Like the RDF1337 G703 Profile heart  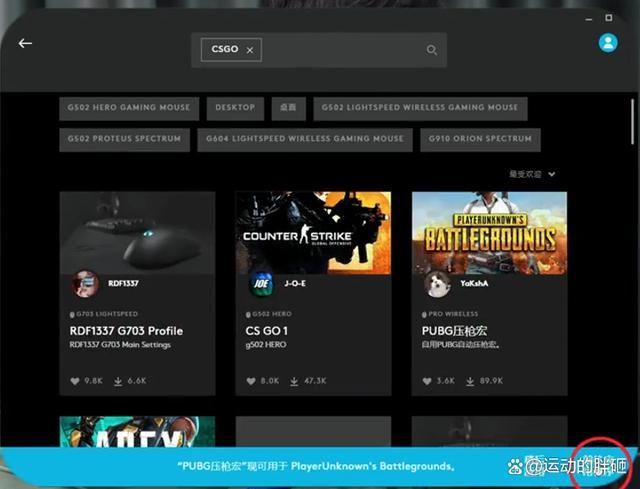pyautogui.click(x=75, y=381)
